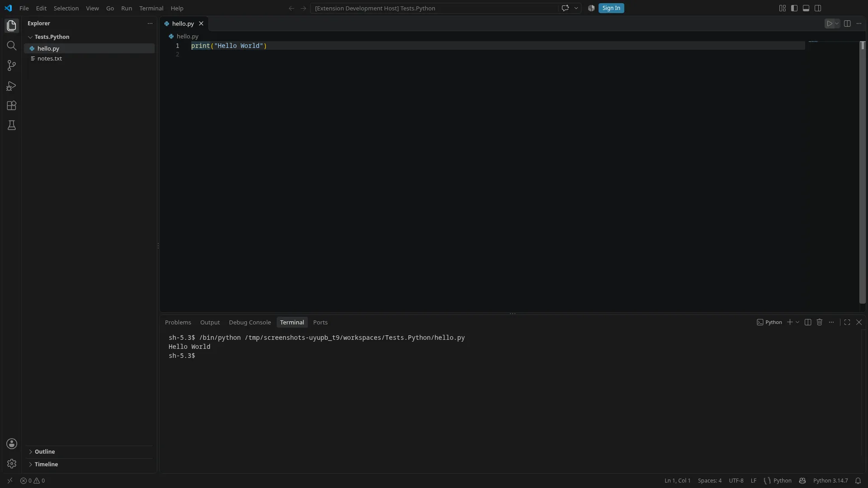Viewport: 868px width, 488px height.
Task: Open the Manage gear menu
Action: point(12,464)
